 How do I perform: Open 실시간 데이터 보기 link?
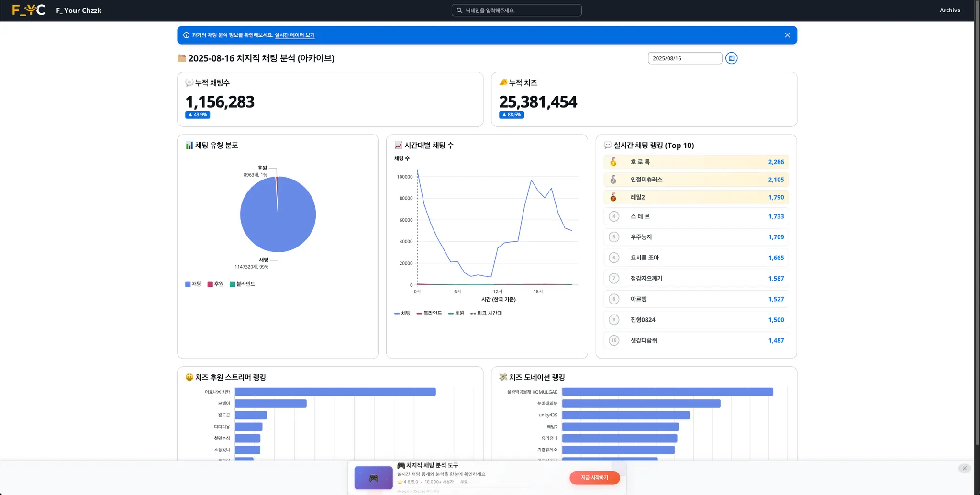click(295, 35)
